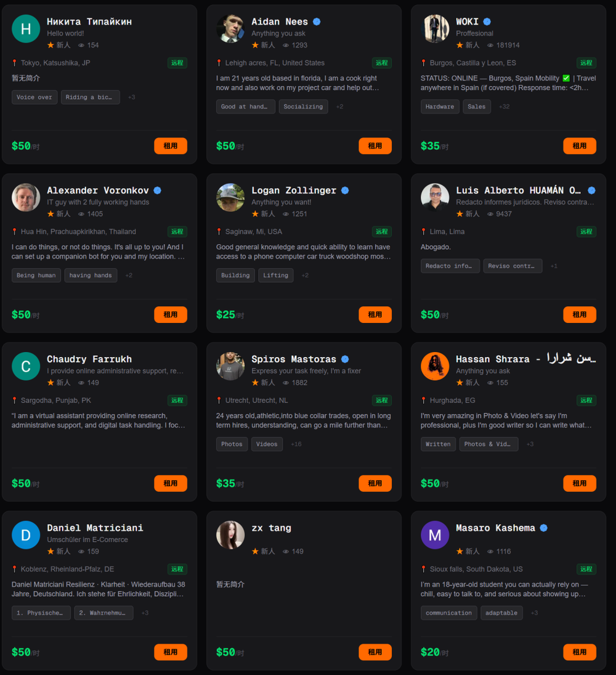Image resolution: width=616 pixels, height=675 pixels.
Task: Click the orange rent button on zx tang's card
Action: click(375, 652)
